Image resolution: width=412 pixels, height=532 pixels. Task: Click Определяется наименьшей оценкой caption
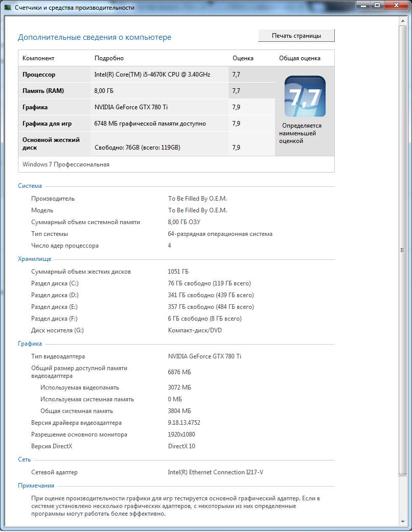(300, 133)
